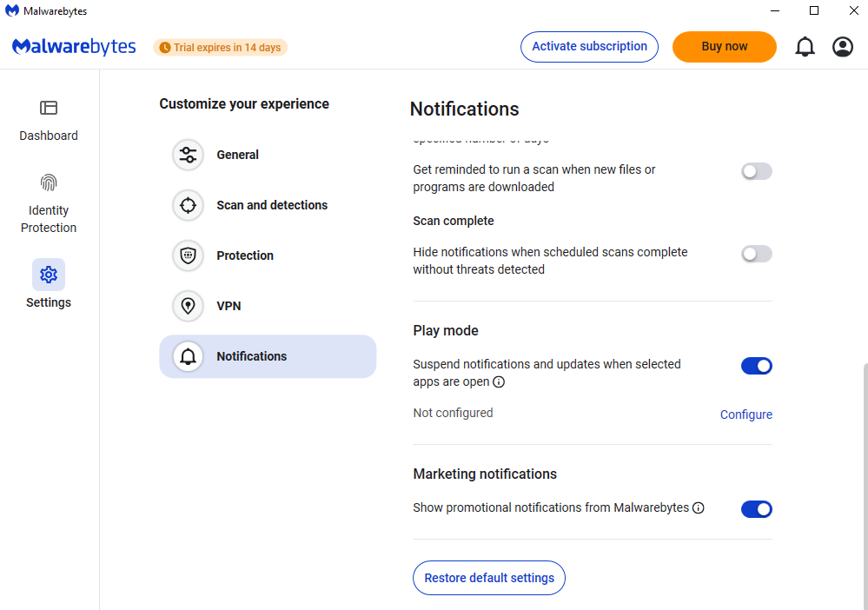
Task: Click the Marketing notifications heading
Action: pos(485,474)
